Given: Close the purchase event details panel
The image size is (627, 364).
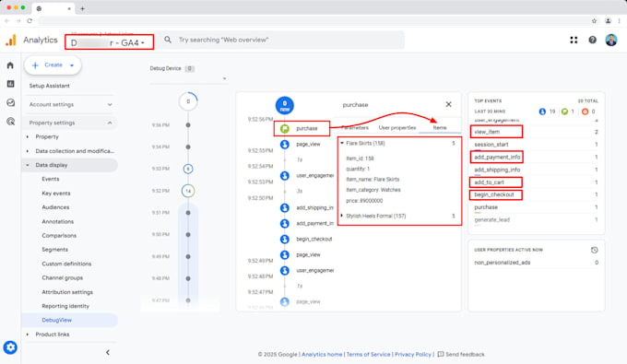Looking at the screenshot, I should [448, 104].
